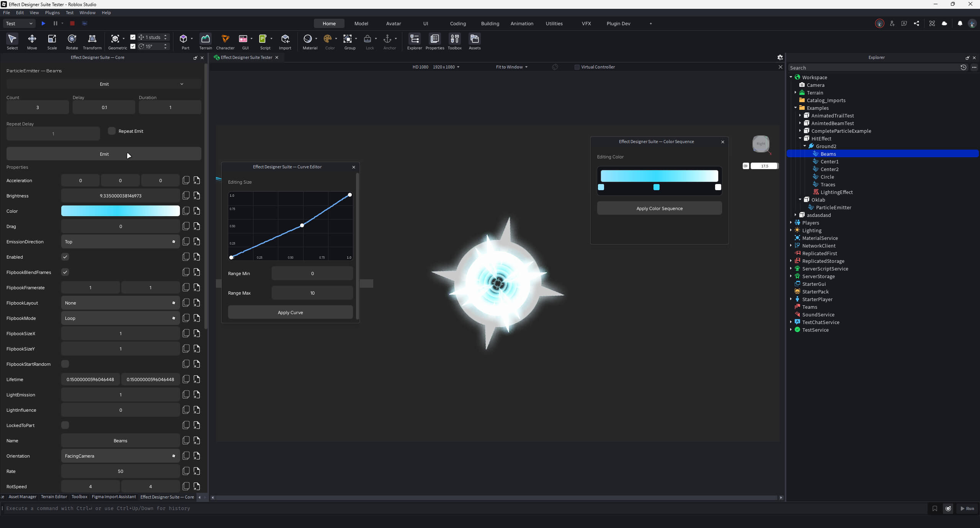980x528 pixels.
Task: Open viewport settings gear icon
Action: pyautogui.click(x=780, y=57)
